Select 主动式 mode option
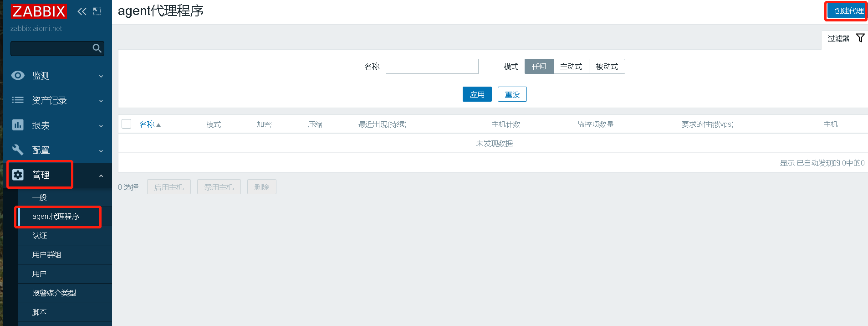 571,67
